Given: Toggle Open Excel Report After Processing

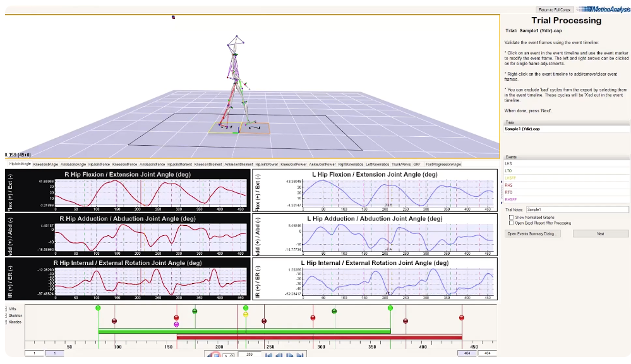Looking at the screenshot, I should [x=511, y=223].
